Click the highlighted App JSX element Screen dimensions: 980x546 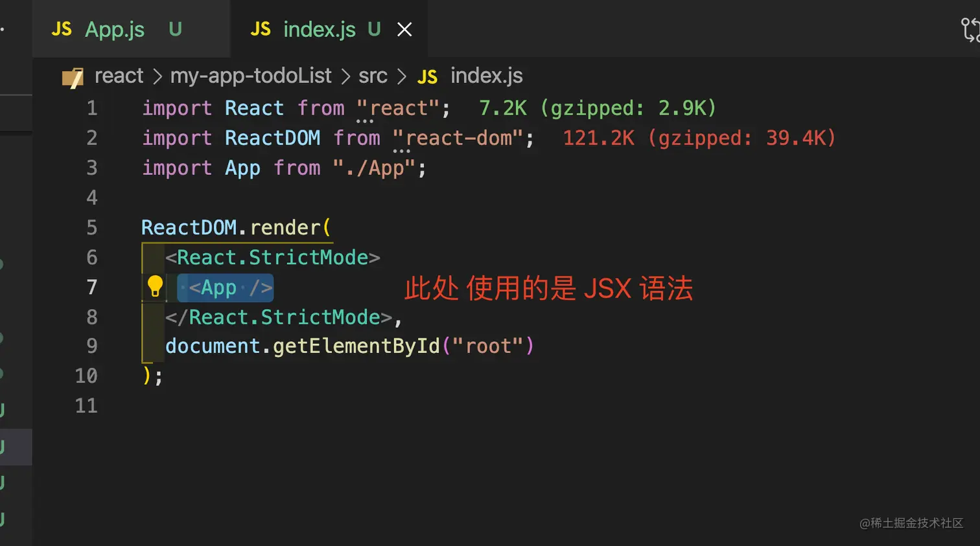[226, 288]
